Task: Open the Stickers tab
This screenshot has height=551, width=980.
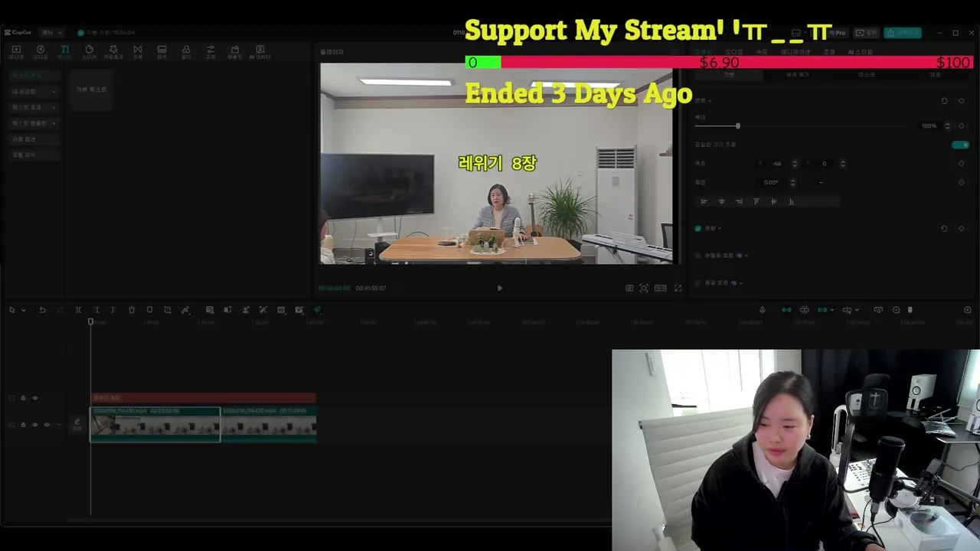Action: pos(89,52)
